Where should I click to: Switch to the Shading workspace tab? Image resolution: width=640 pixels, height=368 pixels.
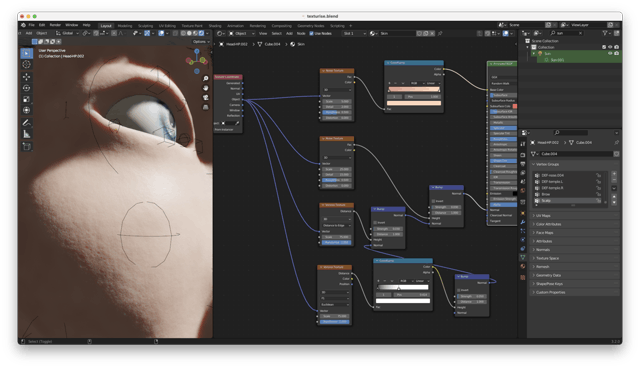pyautogui.click(x=215, y=26)
